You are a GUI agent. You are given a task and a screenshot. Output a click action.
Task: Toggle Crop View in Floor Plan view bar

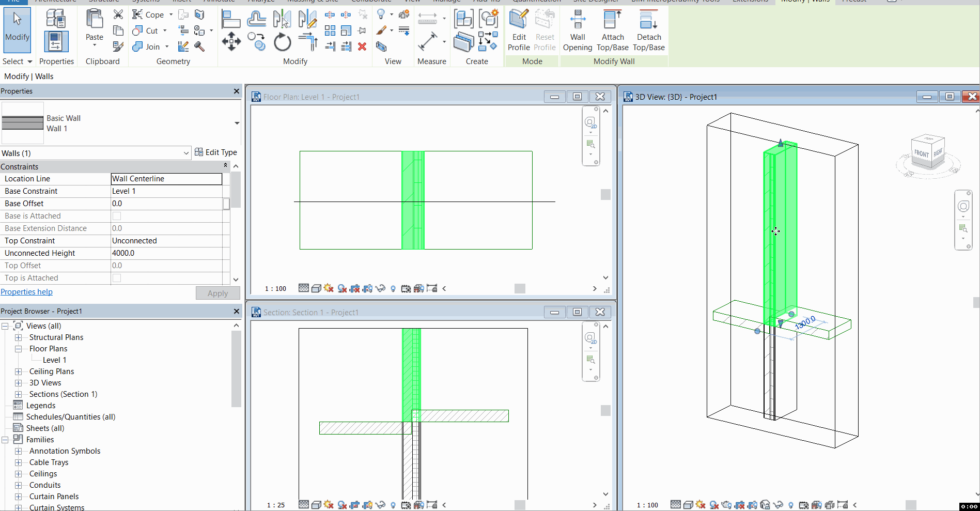[354, 288]
